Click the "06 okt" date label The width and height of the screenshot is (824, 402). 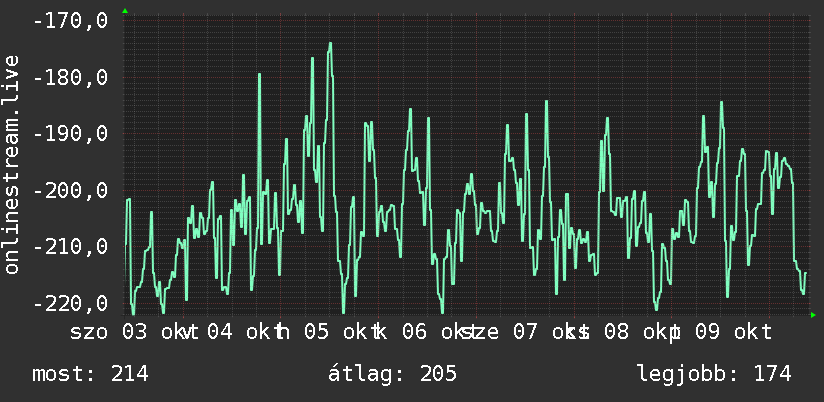pos(441,332)
